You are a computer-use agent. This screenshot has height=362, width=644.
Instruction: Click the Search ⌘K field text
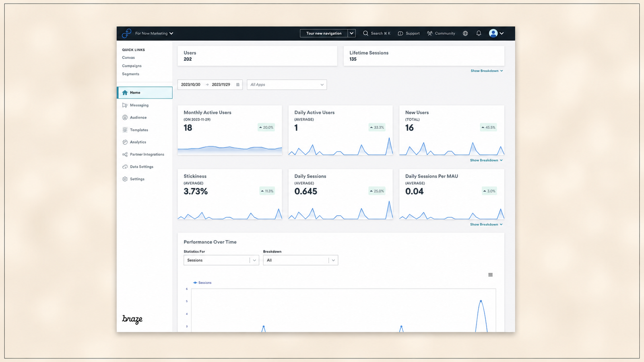pos(380,33)
